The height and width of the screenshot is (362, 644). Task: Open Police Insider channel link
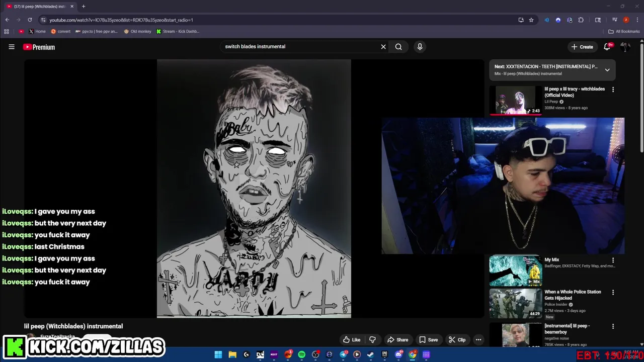tap(556, 305)
